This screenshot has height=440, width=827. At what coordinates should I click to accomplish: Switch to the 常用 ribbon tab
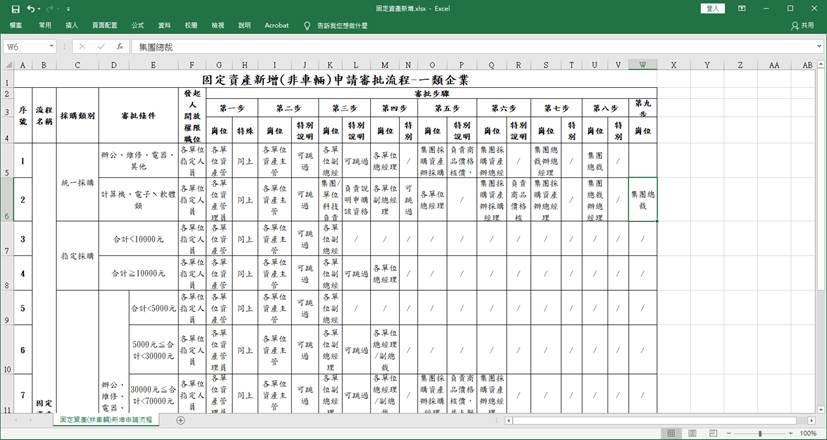click(45, 25)
